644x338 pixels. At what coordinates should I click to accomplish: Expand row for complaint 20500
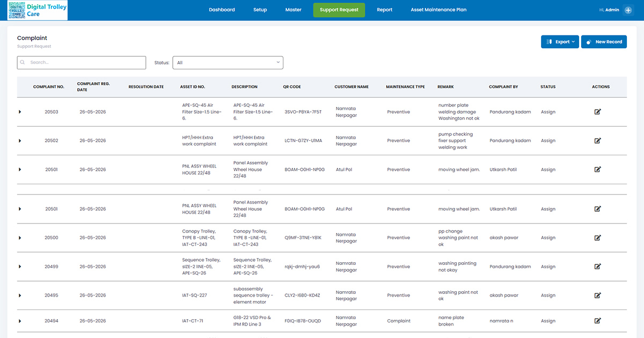click(20, 238)
